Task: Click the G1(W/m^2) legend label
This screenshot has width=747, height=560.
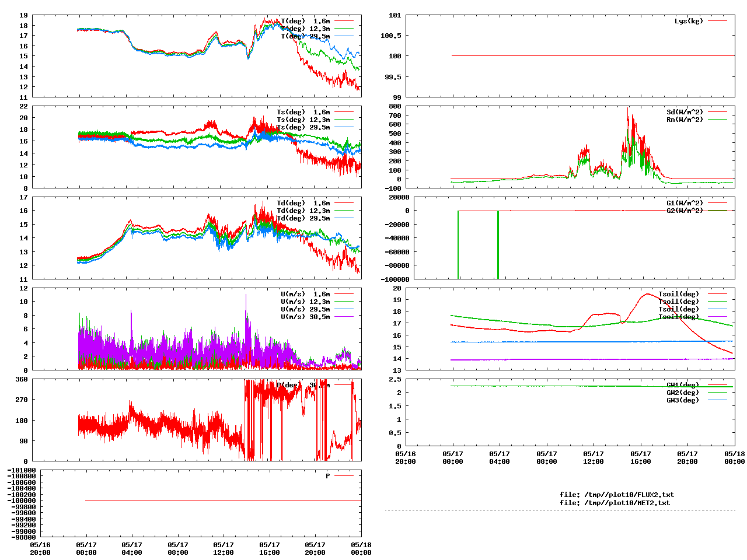Action: pos(685,203)
